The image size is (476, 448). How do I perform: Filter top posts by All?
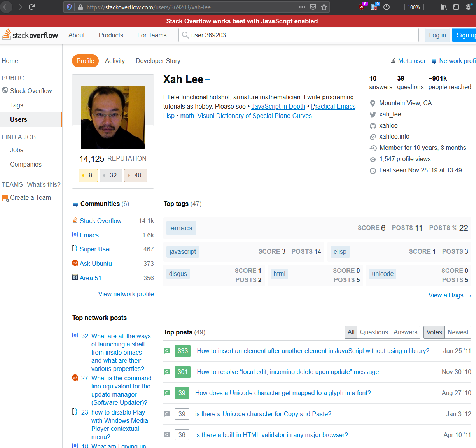pos(351,332)
